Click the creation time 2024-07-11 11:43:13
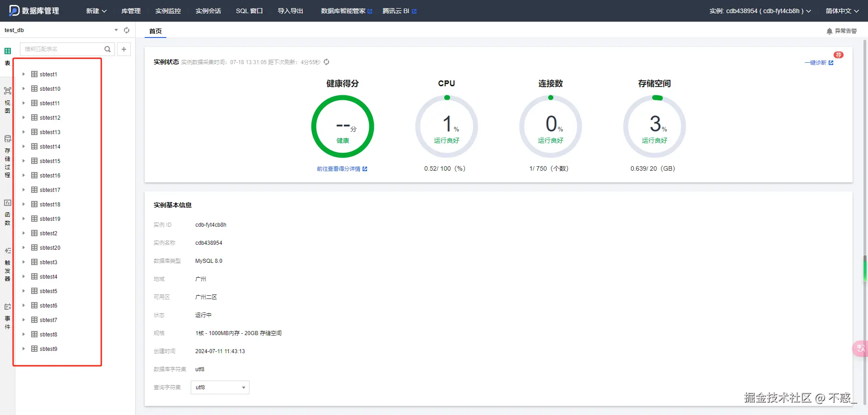Image resolution: width=868 pixels, height=415 pixels. (220, 351)
